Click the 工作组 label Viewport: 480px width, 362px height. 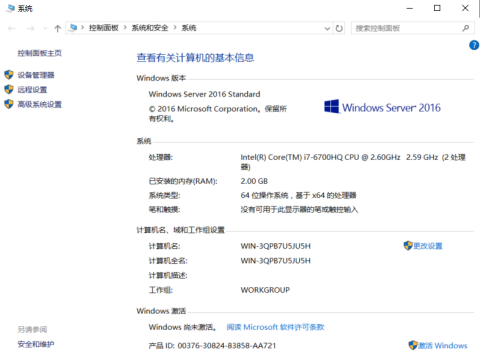(x=161, y=290)
